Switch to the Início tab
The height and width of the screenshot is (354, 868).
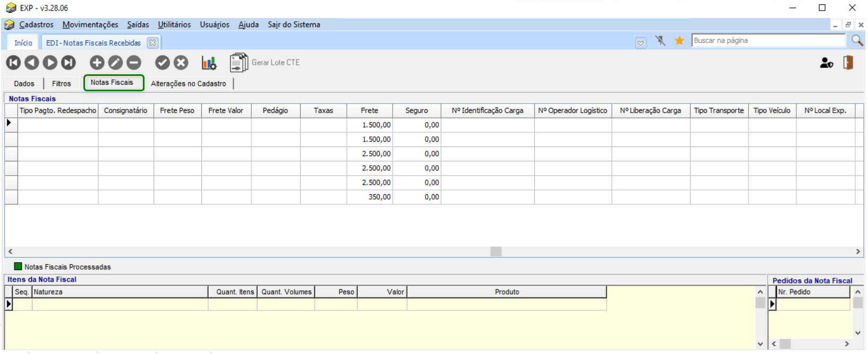click(x=23, y=43)
